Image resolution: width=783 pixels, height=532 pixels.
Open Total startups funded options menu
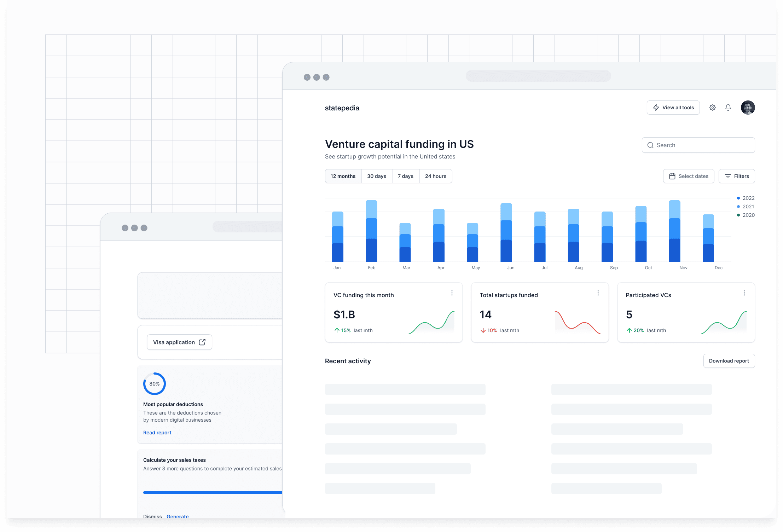click(x=598, y=293)
